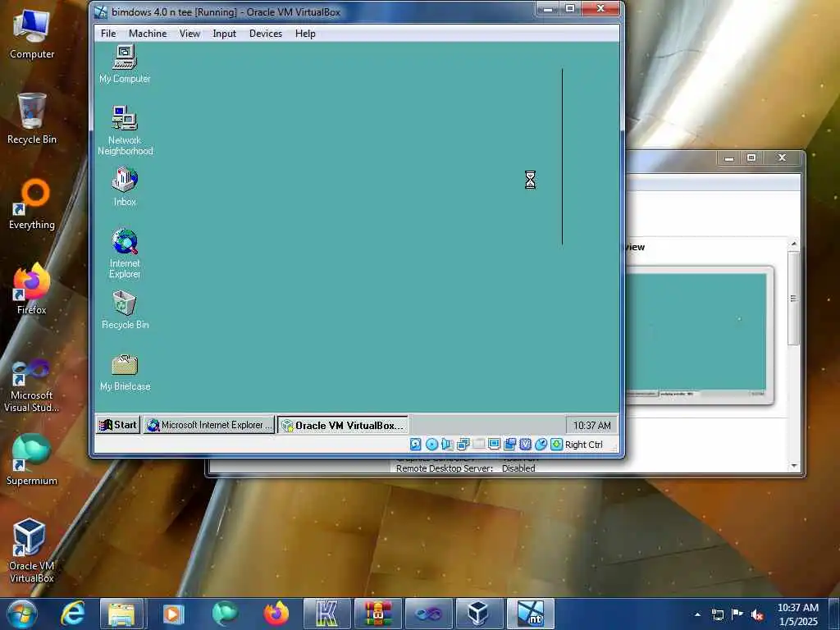This screenshot has width=840, height=630.
Task: Click scroll-down arrow in background VirtualBox window
Action: (x=794, y=466)
